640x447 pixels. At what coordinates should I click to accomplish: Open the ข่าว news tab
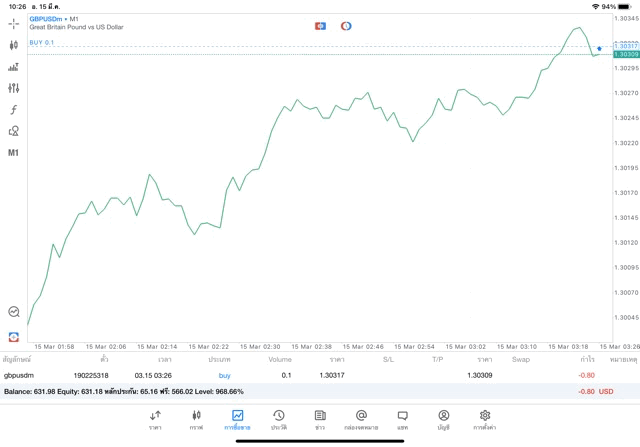pyautogui.click(x=320, y=420)
